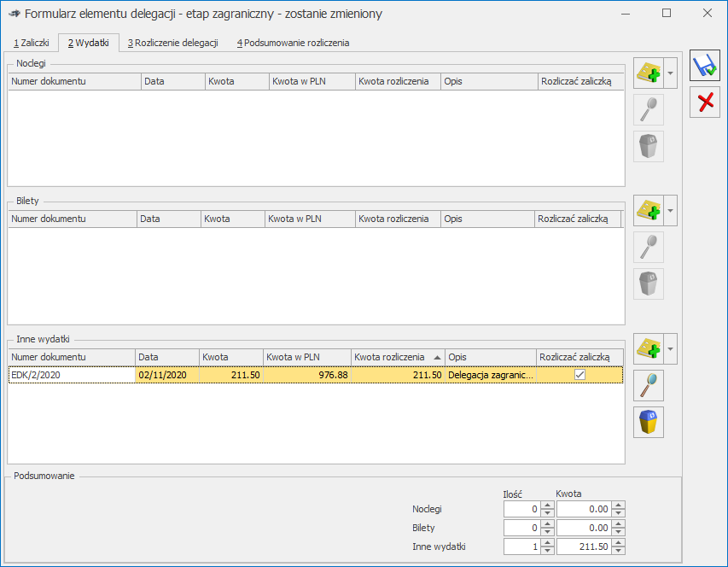728x567 pixels.
Task: Open the magnifier preview in the Bilety section
Action: pyautogui.click(x=649, y=247)
